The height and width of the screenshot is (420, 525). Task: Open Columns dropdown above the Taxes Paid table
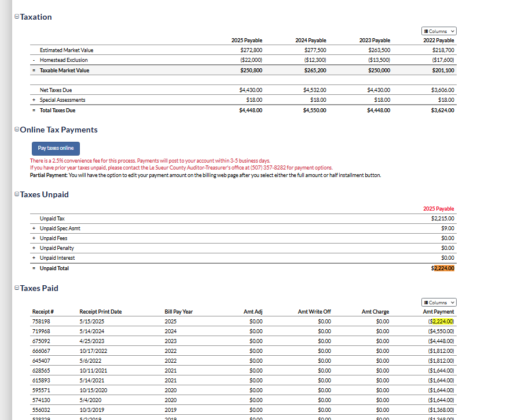(x=439, y=303)
